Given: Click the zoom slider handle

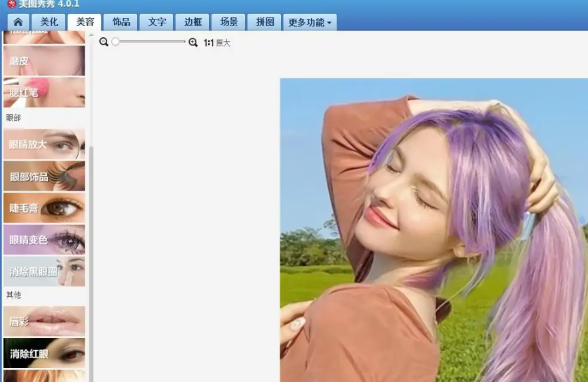Looking at the screenshot, I should pyautogui.click(x=115, y=41).
